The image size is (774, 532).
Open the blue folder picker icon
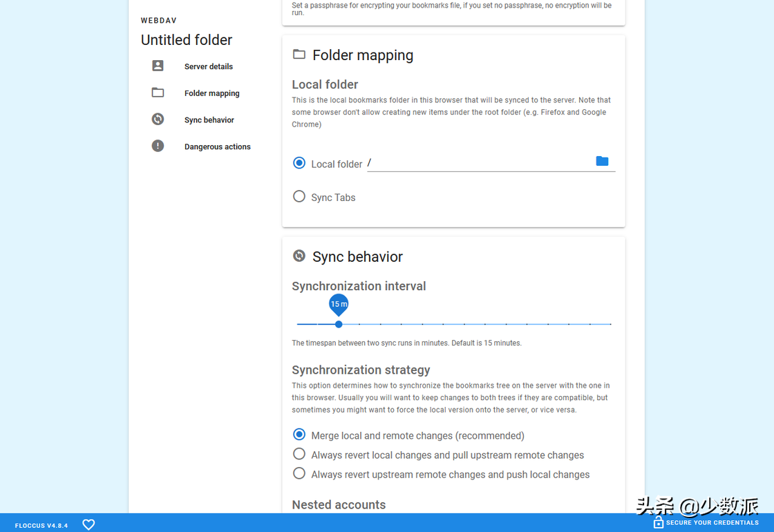click(602, 161)
